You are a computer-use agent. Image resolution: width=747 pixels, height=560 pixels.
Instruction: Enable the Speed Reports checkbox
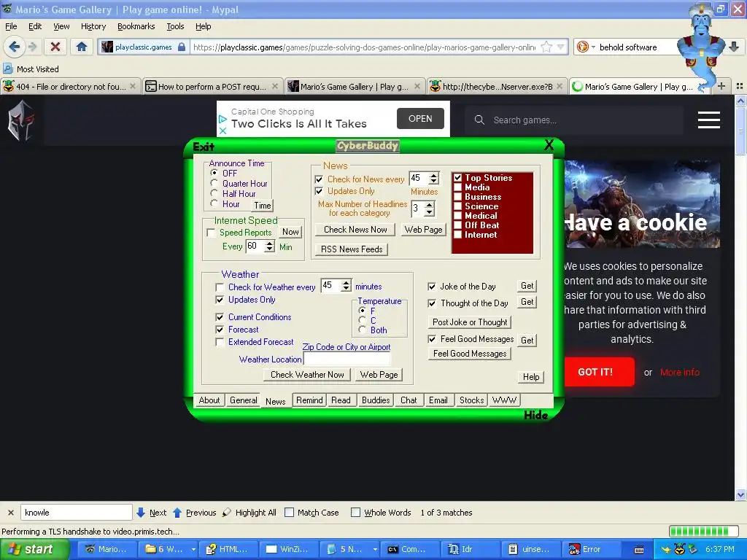(x=211, y=233)
